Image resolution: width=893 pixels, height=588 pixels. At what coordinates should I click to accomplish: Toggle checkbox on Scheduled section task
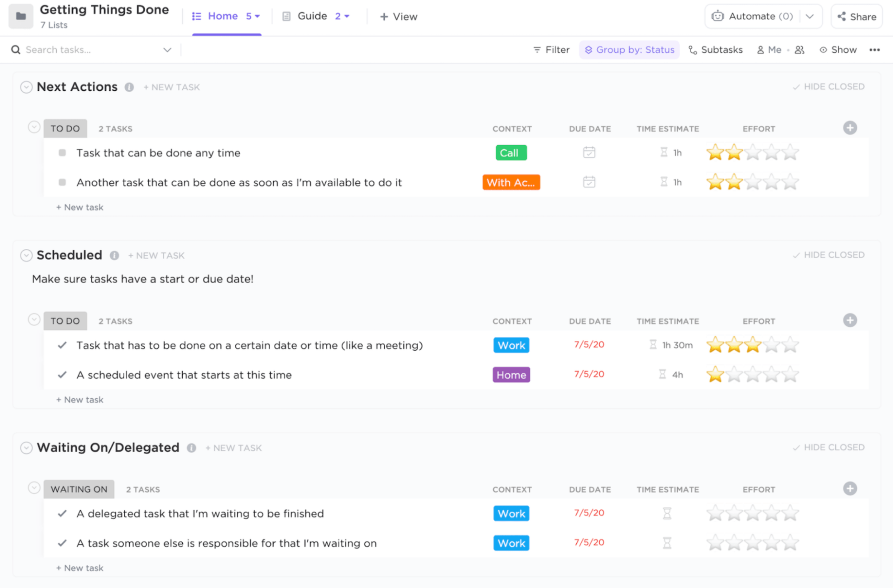pos(63,345)
